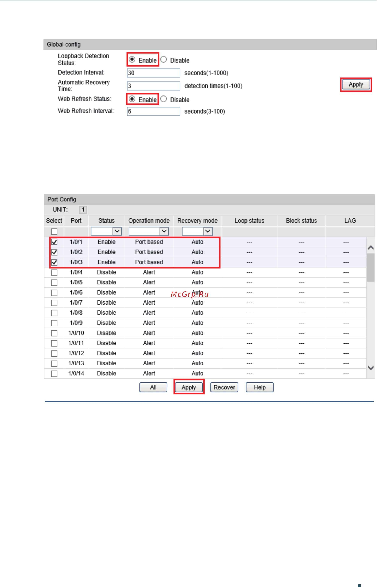Select Disable for Loopback Detection Status
The width and height of the screenshot is (377, 588).
click(x=163, y=59)
